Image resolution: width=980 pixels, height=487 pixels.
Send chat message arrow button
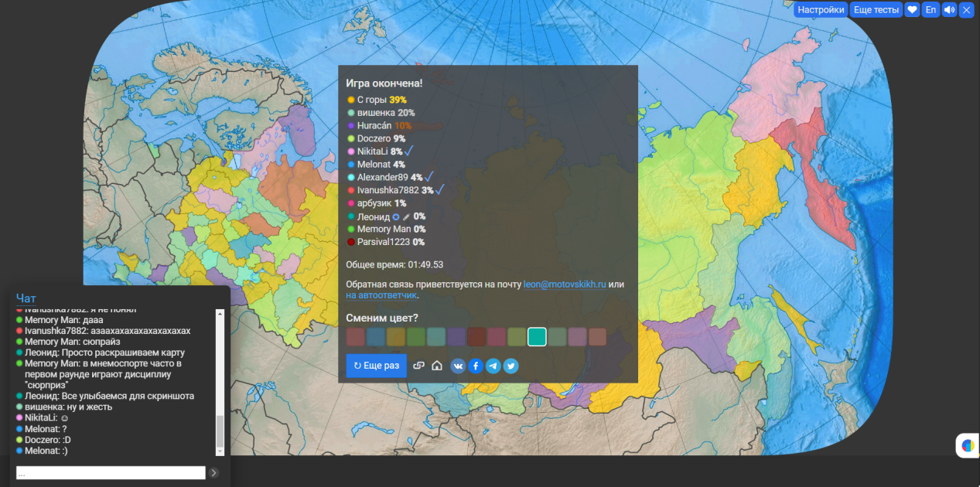(214, 472)
